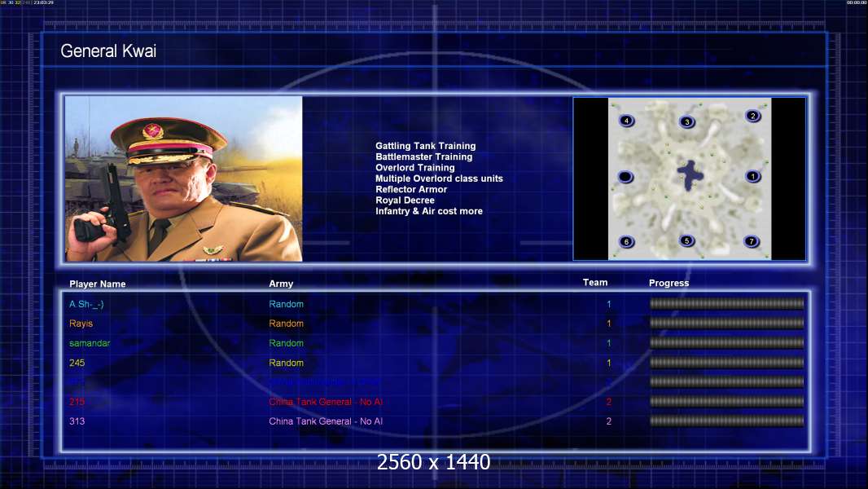This screenshot has width=868, height=489.
Task: Click Random army for samandar
Action: click(286, 343)
